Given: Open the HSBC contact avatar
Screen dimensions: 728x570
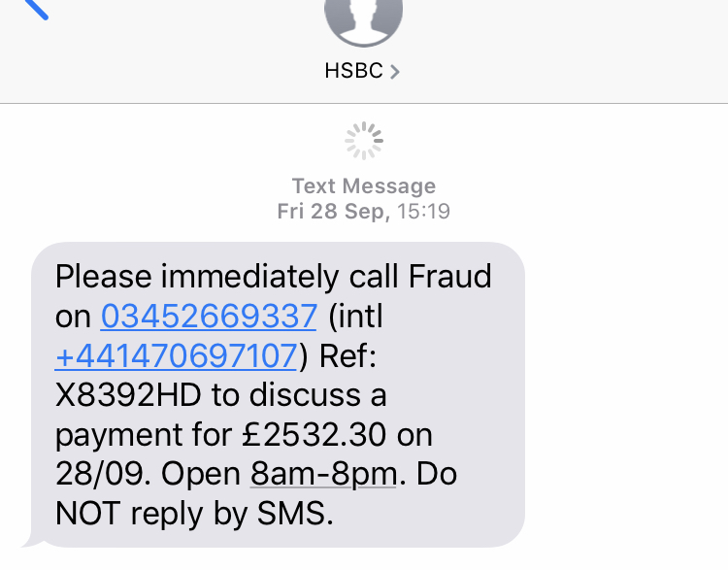Looking at the screenshot, I should click(364, 22).
